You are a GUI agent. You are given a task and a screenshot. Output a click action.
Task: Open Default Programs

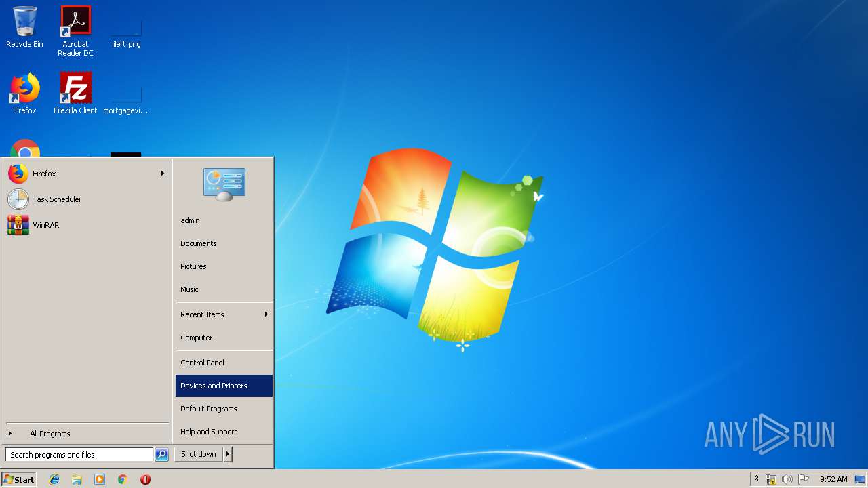point(224,409)
